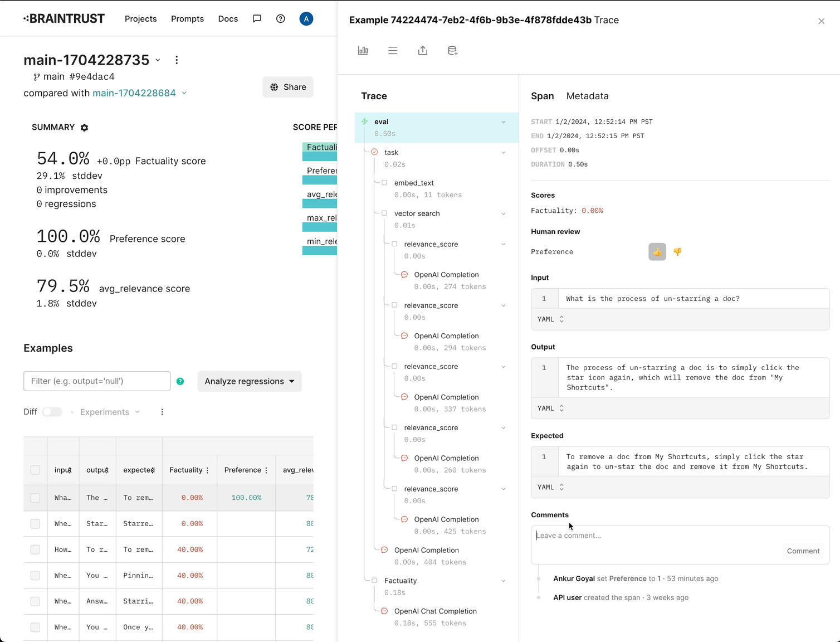This screenshot has width=840, height=642.
Task: Click the export share upload icon
Action: [x=423, y=51]
